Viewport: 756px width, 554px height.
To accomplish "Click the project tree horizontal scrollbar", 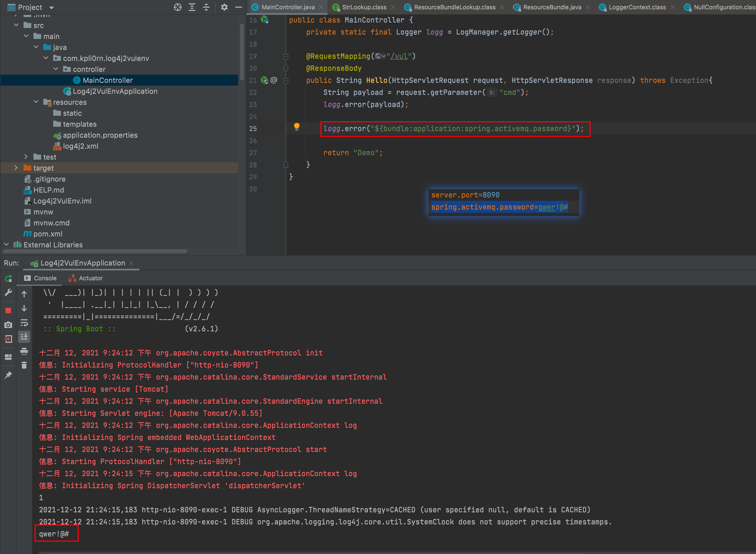I will [95, 251].
